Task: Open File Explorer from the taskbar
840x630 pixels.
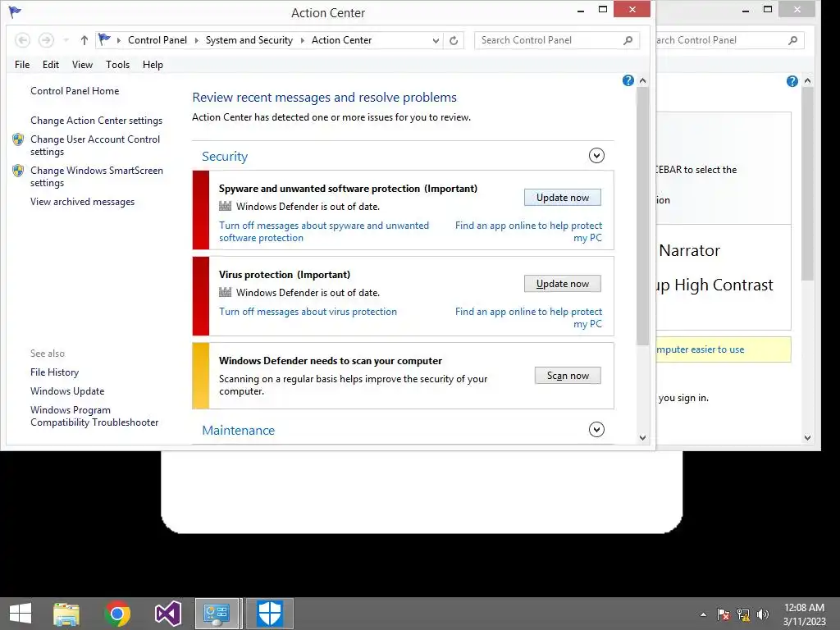Action: click(67, 614)
